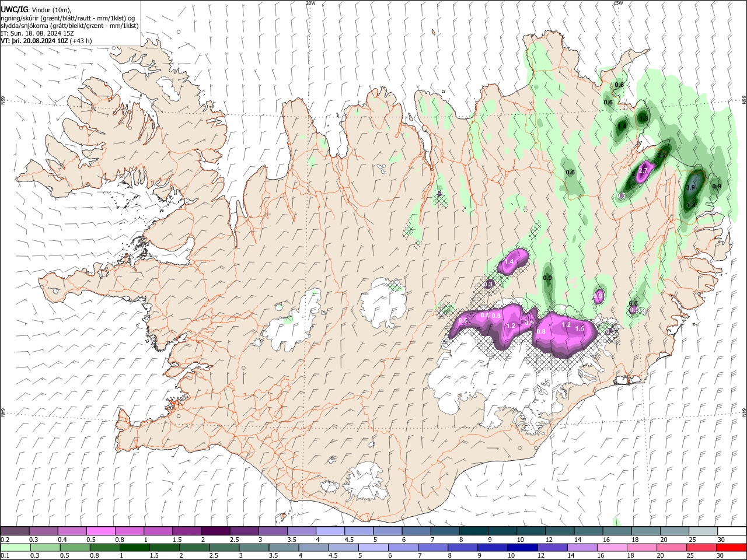Click the pink 1.5 snow value

pyautogui.click(x=580, y=328)
